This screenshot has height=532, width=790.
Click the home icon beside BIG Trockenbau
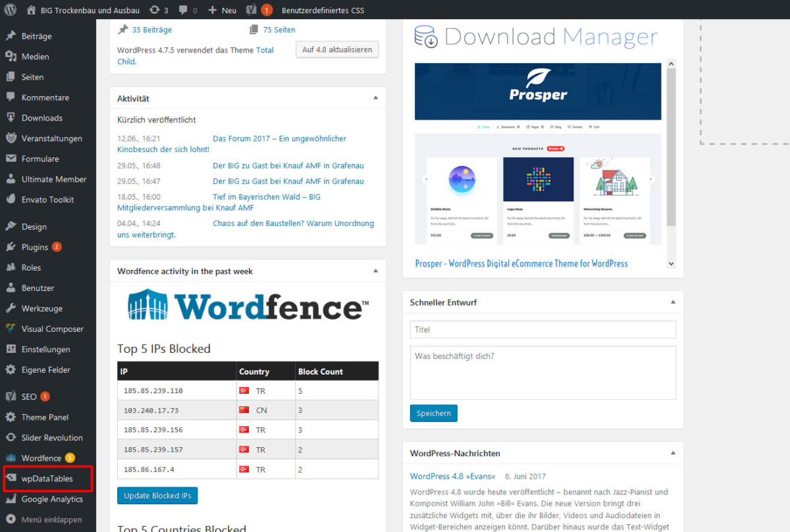[x=32, y=10]
